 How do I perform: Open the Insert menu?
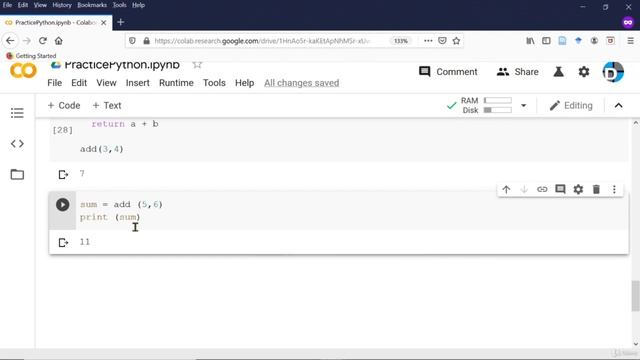click(138, 83)
